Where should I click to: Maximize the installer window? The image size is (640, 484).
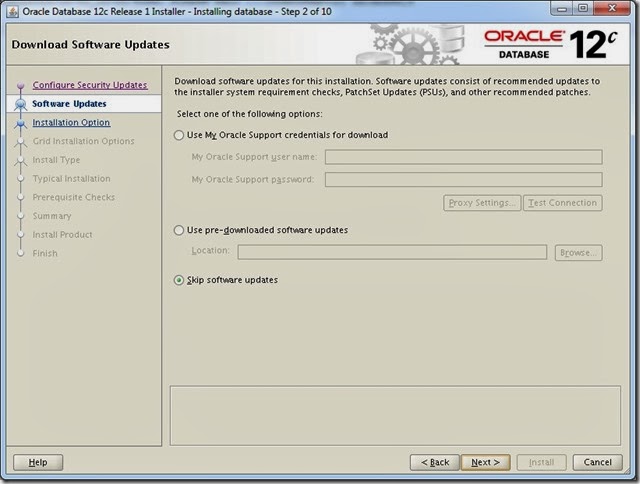click(583, 9)
